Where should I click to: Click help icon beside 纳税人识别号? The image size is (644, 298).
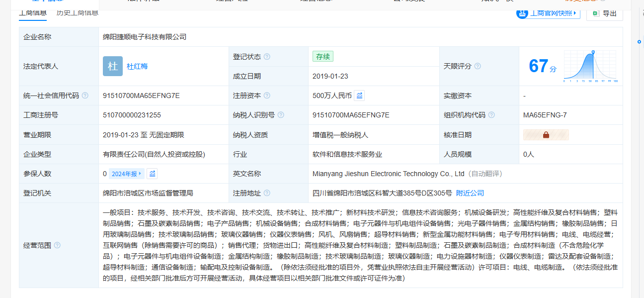click(281, 115)
